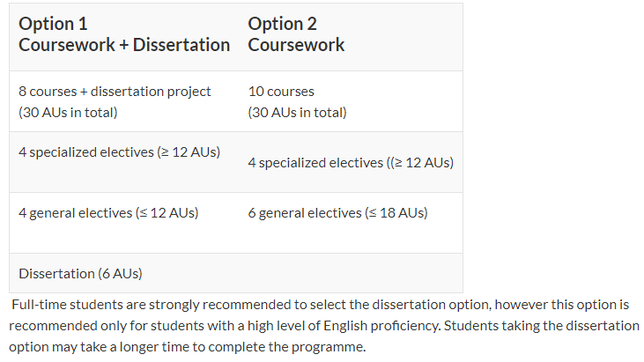Click the Option 1 heading
The height and width of the screenshot is (362, 644).
click(x=53, y=24)
